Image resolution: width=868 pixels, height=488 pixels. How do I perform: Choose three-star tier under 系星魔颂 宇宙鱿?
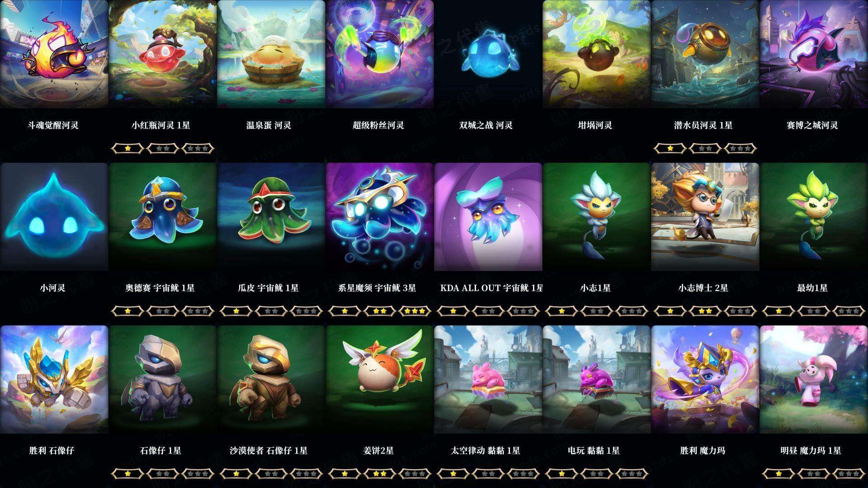tap(415, 311)
